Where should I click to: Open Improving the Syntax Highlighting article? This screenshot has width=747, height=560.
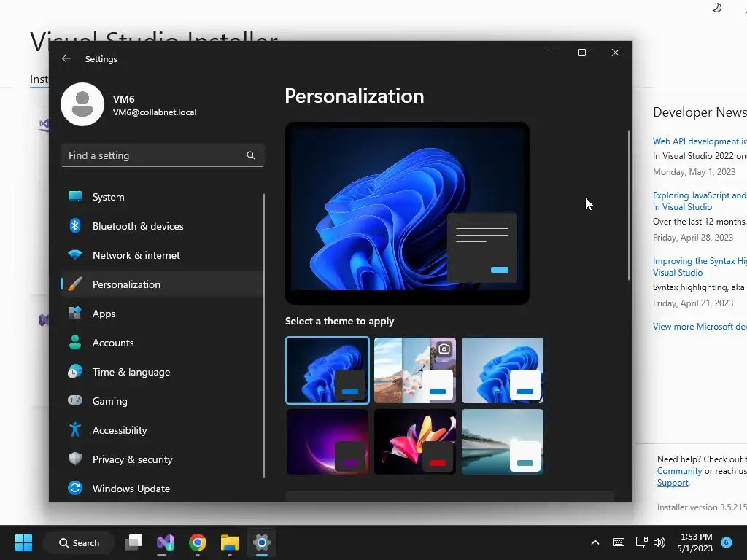click(x=700, y=267)
